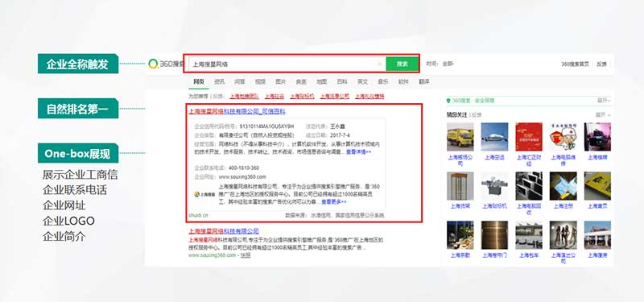
Task: Open the airplane 上海空运 thumbnail
Action: pyautogui.click(x=494, y=137)
